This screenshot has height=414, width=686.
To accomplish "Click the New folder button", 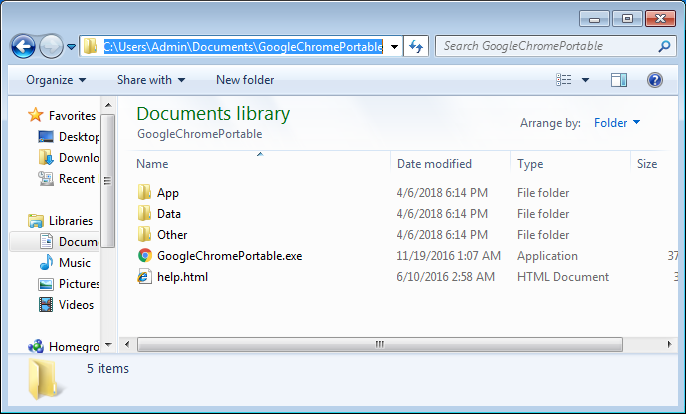I will 245,80.
